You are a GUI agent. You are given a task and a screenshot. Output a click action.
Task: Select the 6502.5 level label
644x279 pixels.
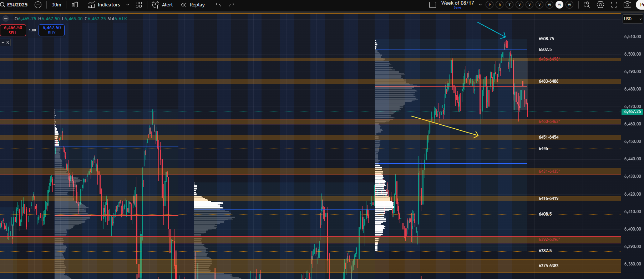tap(545, 50)
